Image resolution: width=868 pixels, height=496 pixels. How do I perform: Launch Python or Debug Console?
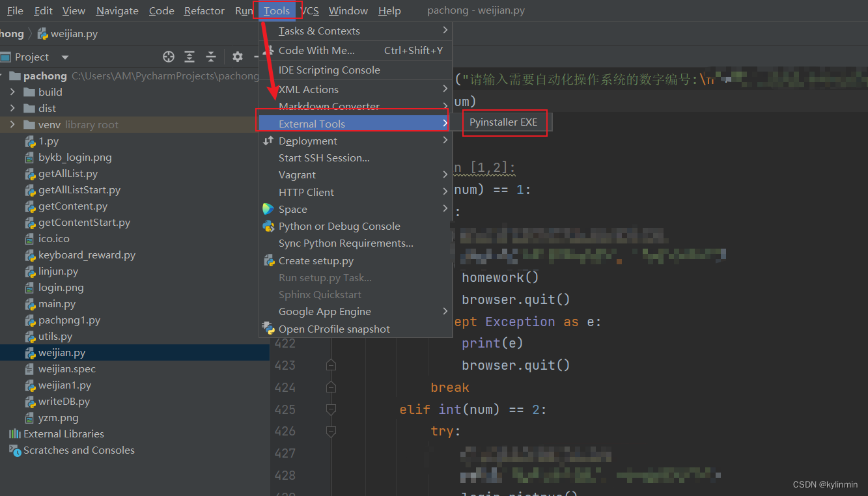click(356, 226)
